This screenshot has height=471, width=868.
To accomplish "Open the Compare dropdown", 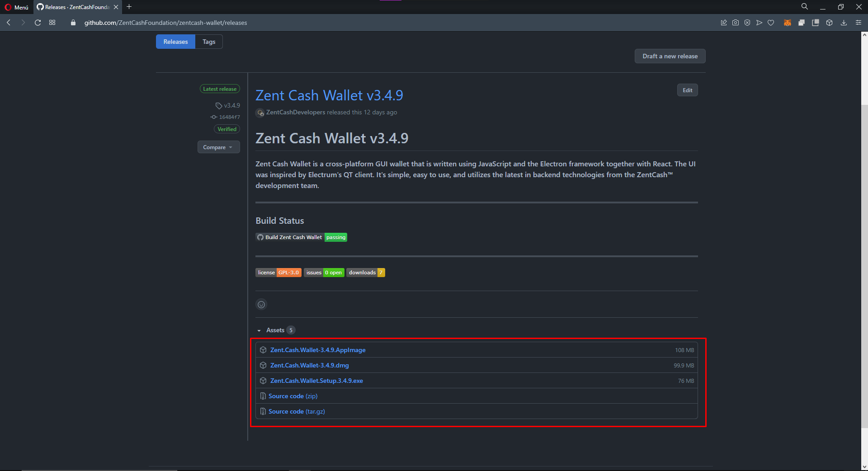I will tap(218, 147).
